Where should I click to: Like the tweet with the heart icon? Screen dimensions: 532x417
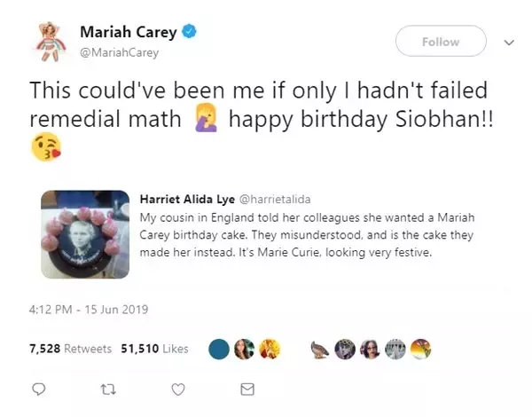pos(178,389)
